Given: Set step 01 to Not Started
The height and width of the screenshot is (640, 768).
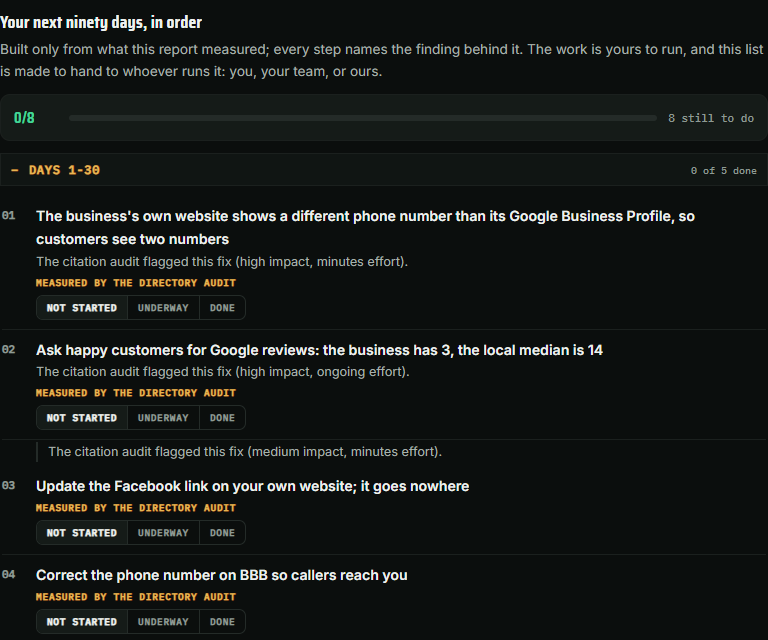Looking at the screenshot, I should coord(82,308).
